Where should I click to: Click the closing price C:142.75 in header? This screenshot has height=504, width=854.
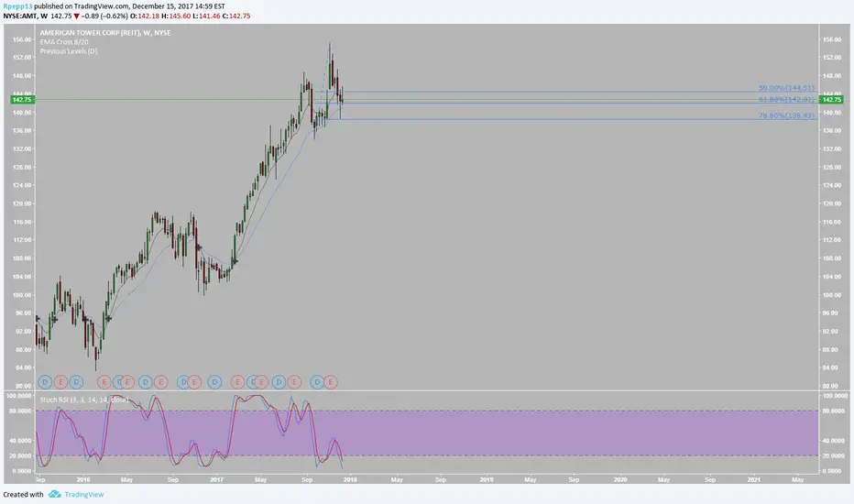point(236,16)
